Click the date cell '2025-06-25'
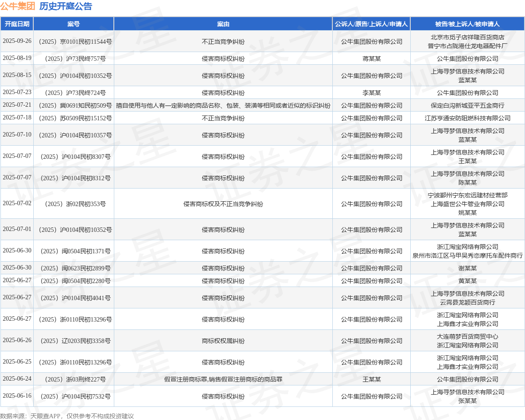This screenshot has height=420, width=525. click(x=17, y=361)
